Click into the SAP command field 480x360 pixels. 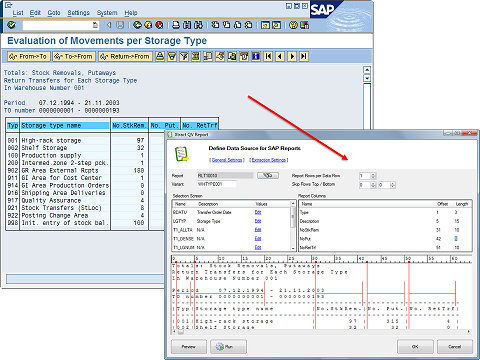point(57,25)
